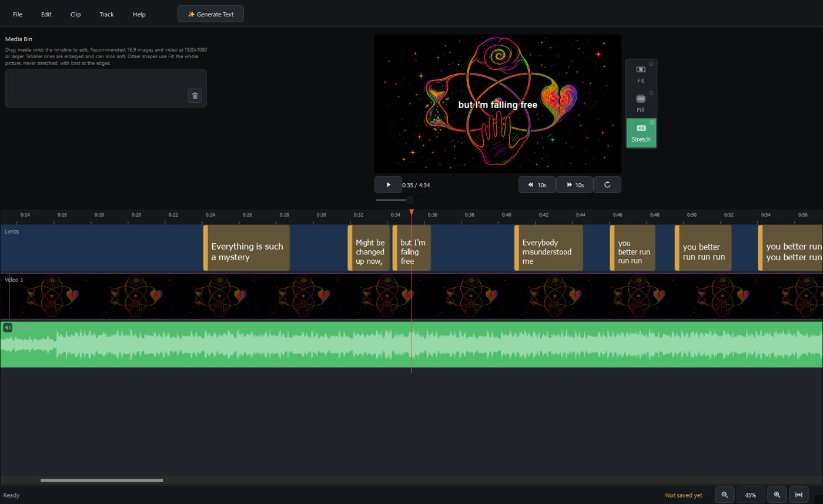This screenshot has width=823, height=504.
Task: Click the red playhead marker on the ruler
Action: (411, 212)
